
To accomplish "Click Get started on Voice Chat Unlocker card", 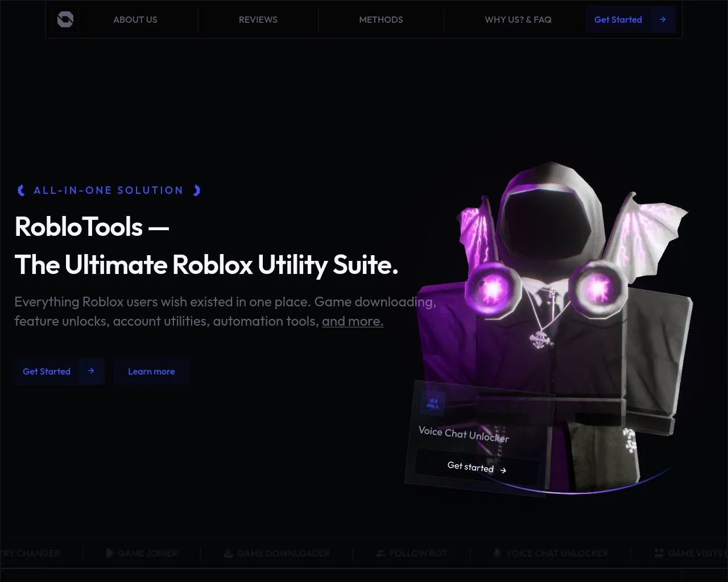I will click(x=477, y=468).
